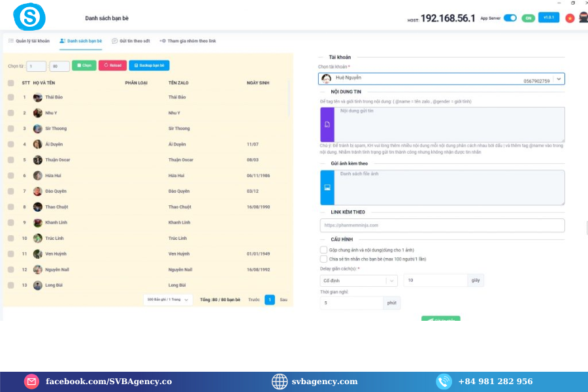The height and width of the screenshot is (392, 588).
Task: Click Thái Bảo's avatar in friend list
Action: tap(38, 97)
